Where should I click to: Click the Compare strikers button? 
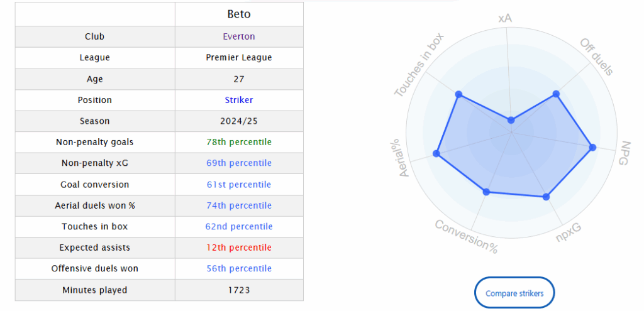tap(514, 293)
